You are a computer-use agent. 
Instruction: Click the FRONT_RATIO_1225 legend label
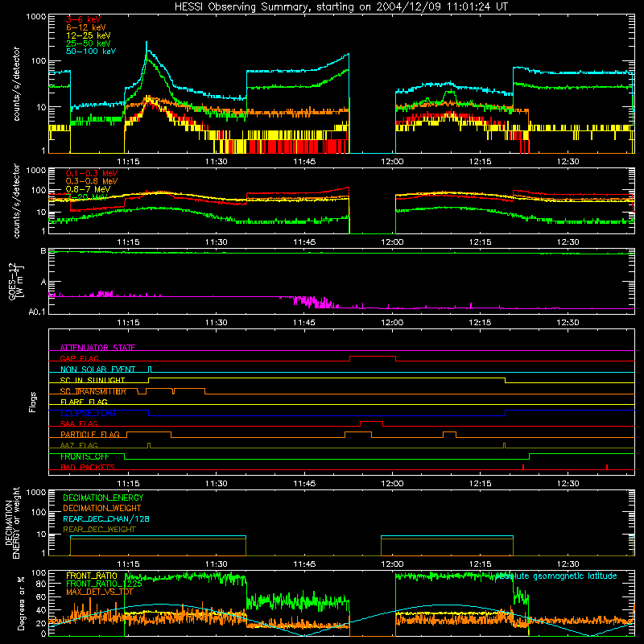point(104,584)
